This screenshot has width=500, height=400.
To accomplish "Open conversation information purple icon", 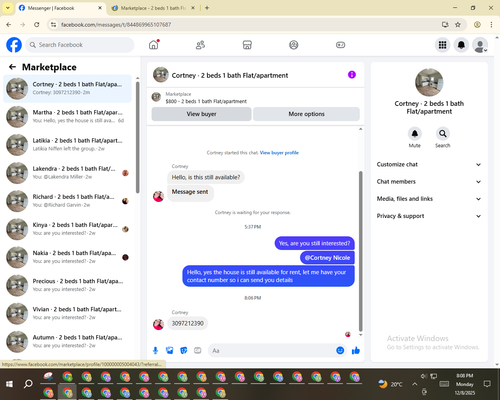I will (352, 75).
